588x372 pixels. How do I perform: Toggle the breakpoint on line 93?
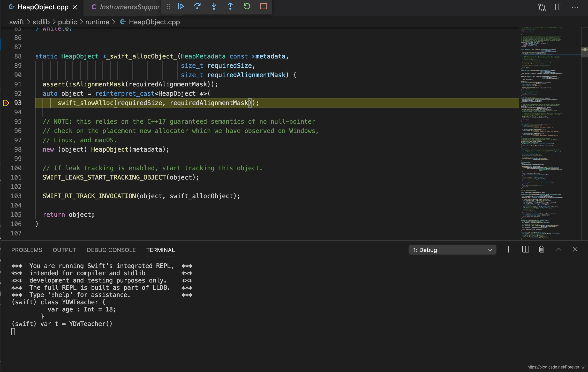(x=6, y=103)
